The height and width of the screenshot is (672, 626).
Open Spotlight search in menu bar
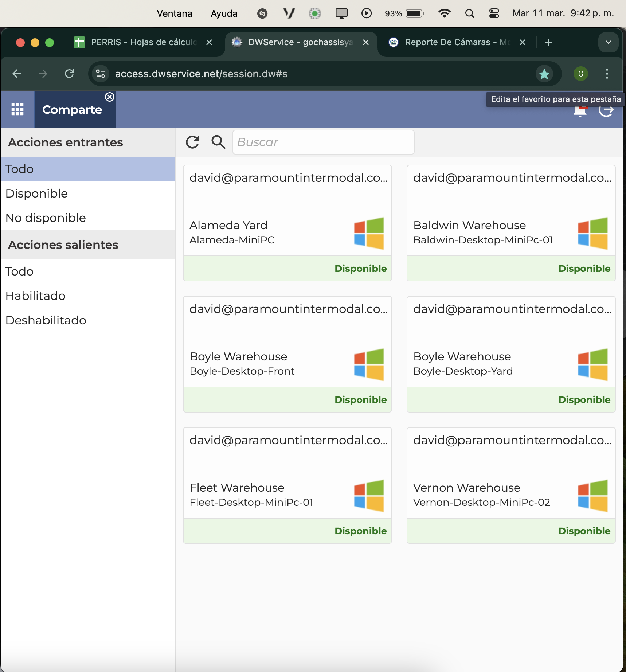470,13
